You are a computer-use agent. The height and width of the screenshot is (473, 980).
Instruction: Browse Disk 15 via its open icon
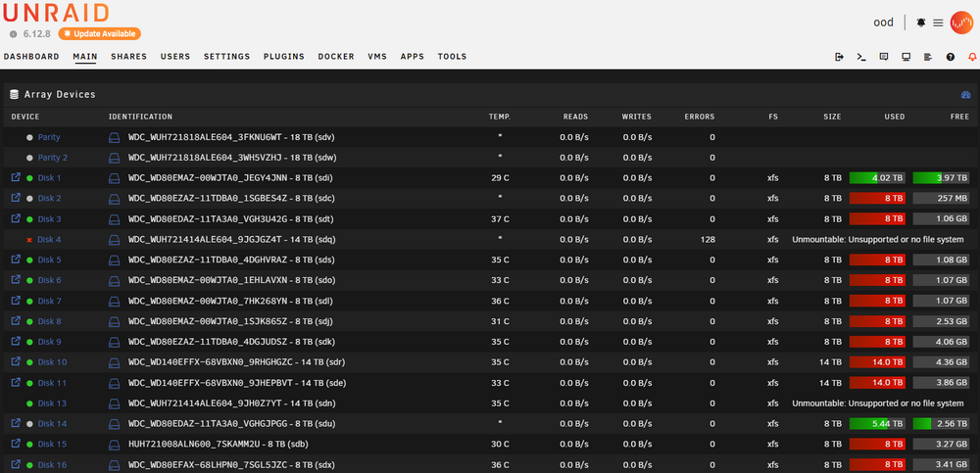click(17, 443)
